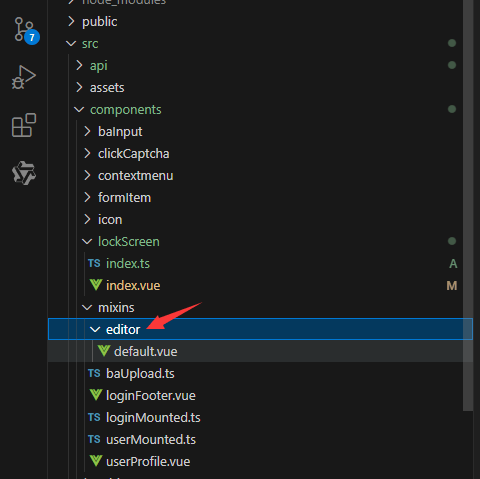Screen dimensions: 480x479
Task: Open the Run and Debug view
Action: tap(24, 77)
